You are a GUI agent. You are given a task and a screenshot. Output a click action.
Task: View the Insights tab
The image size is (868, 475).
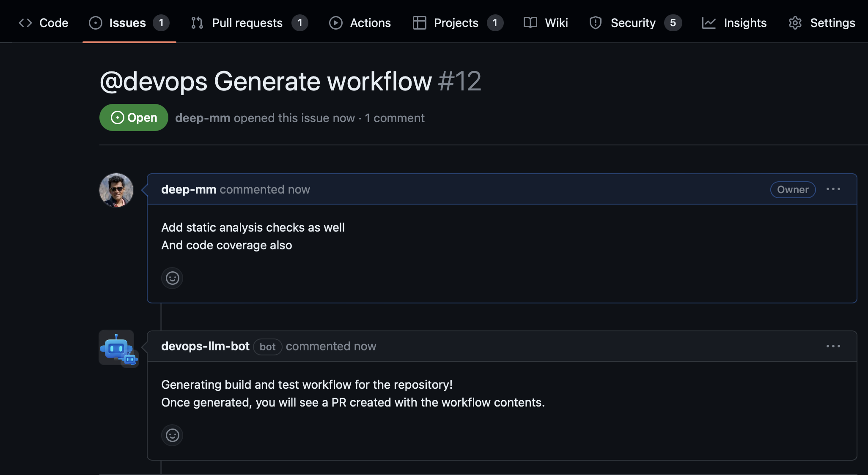click(734, 23)
